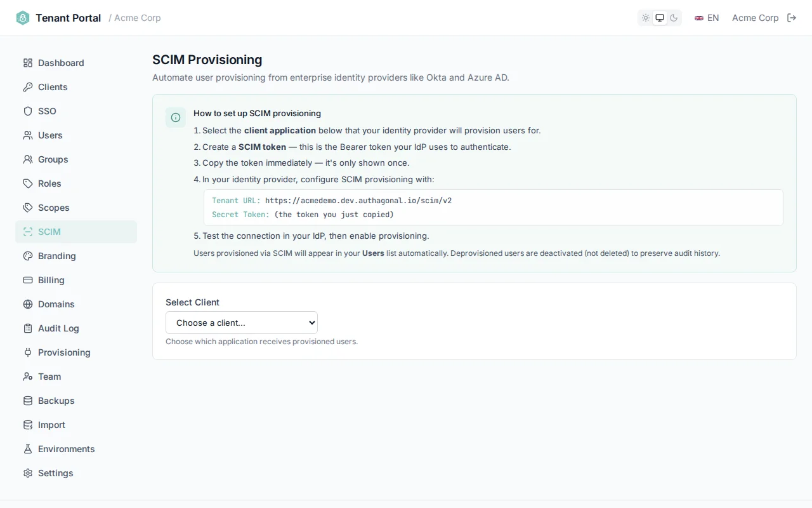This screenshot has width=812, height=508.
Task: Click the Team user-cog icon
Action: click(x=28, y=377)
